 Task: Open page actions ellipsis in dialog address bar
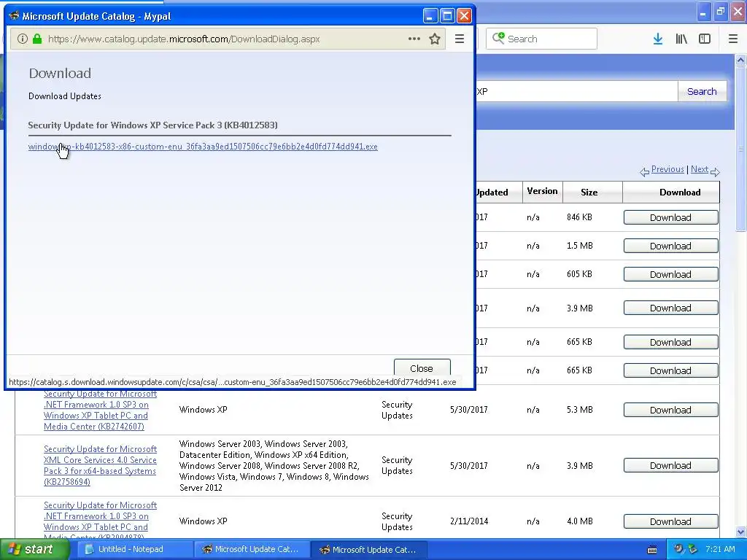point(414,39)
